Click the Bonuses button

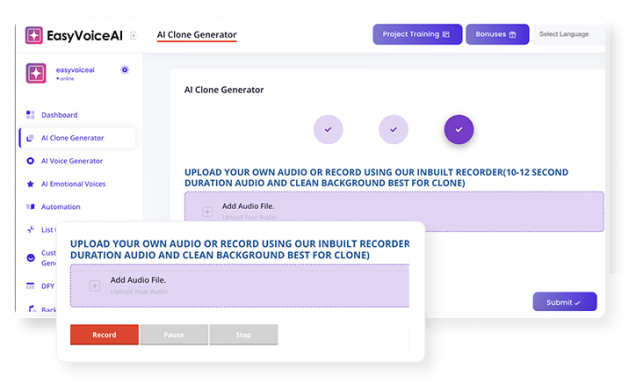(497, 34)
